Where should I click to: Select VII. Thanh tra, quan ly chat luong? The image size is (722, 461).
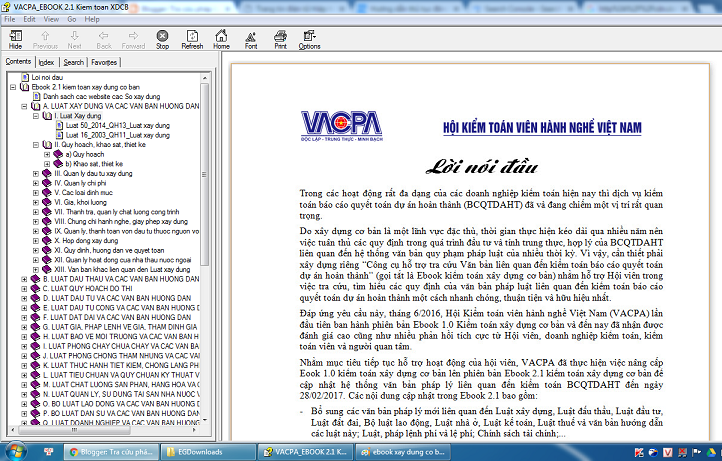[116, 212]
